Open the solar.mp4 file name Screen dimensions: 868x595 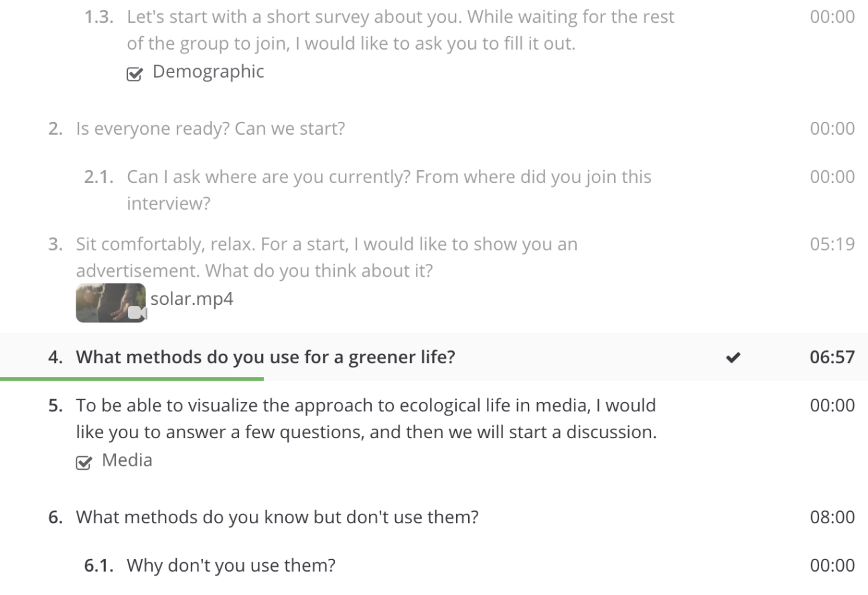pos(192,298)
